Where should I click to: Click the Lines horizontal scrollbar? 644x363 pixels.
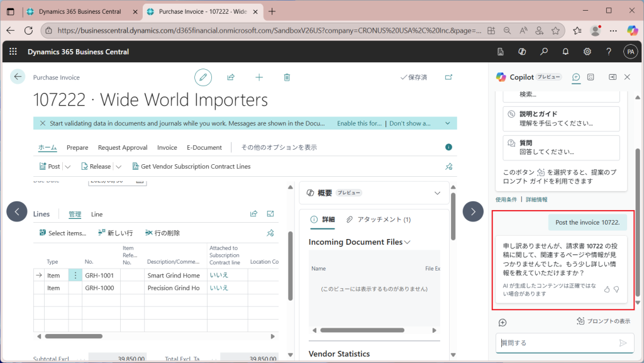74,337
